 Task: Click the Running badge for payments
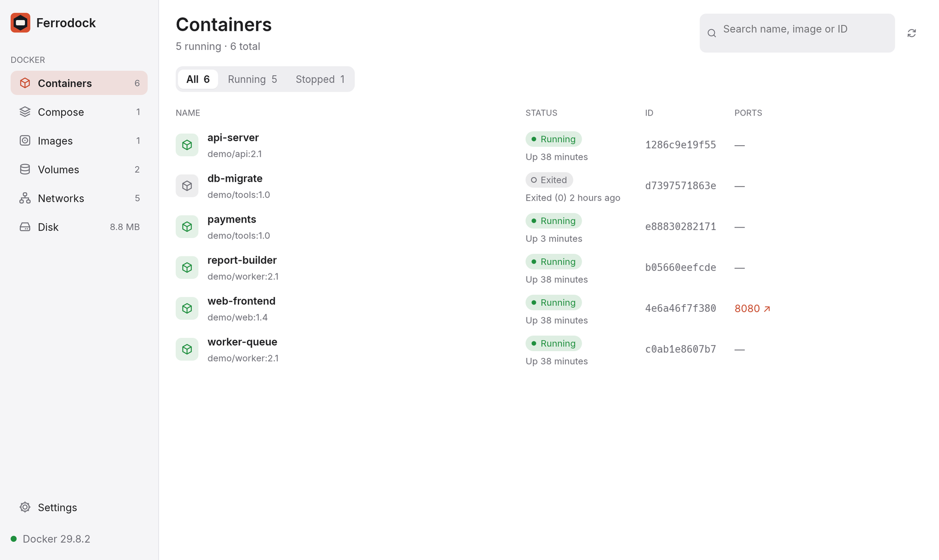pos(554,221)
